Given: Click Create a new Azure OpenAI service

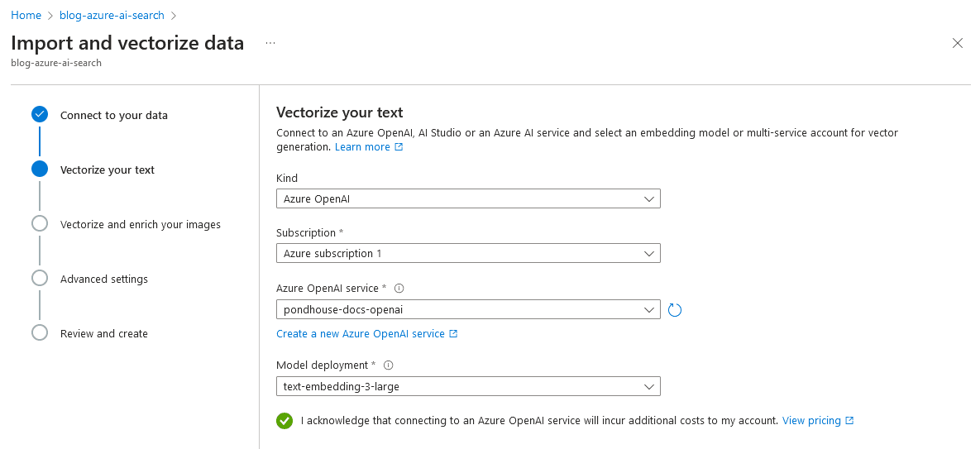Looking at the screenshot, I should [367, 334].
